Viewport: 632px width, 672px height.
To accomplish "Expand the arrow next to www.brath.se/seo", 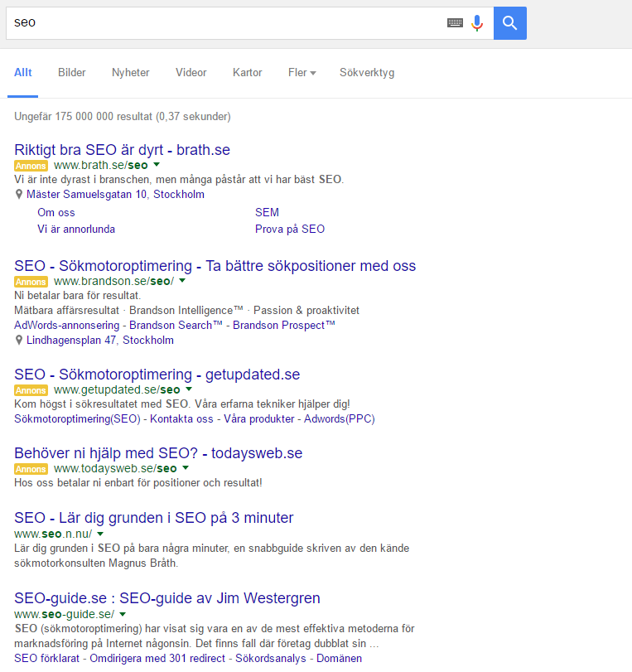I will [x=157, y=166].
